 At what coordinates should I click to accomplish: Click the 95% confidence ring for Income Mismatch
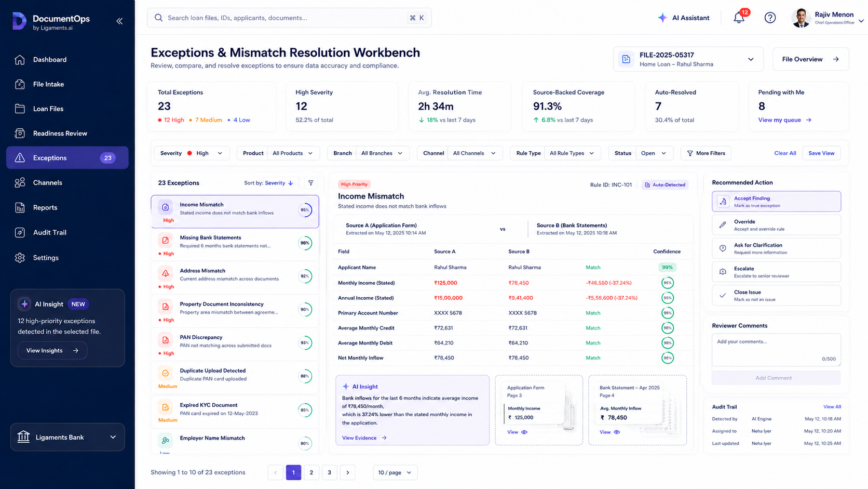tap(305, 210)
